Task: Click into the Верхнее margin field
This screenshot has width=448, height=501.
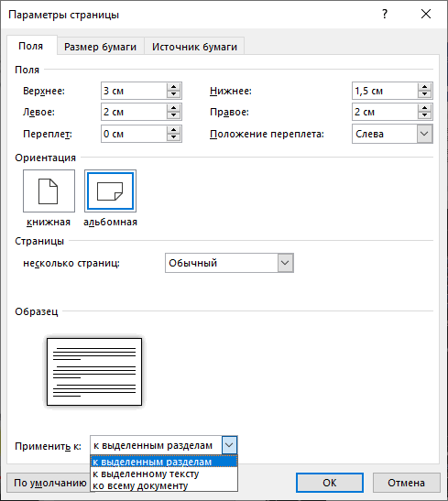Action: [x=134, y=91]
